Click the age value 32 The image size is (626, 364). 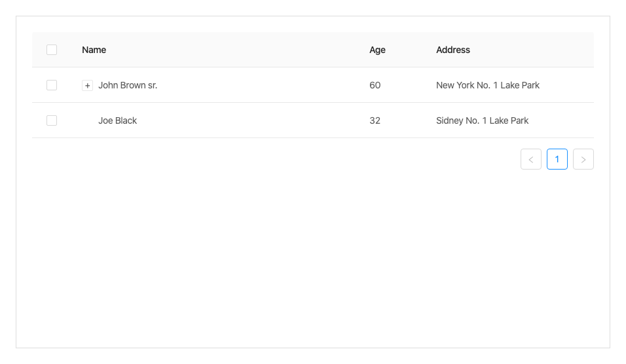pyautogui.click(x=375, y=120)
